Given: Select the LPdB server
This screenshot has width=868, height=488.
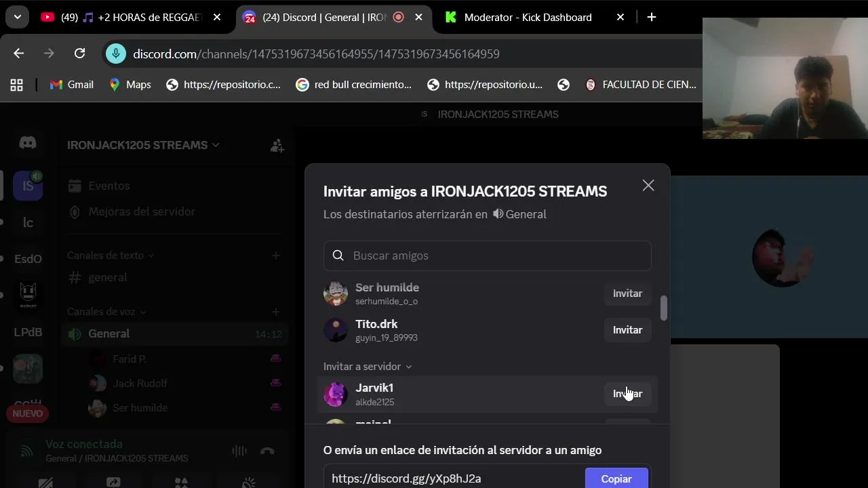Looking at the screenshot, I should 28,332.
